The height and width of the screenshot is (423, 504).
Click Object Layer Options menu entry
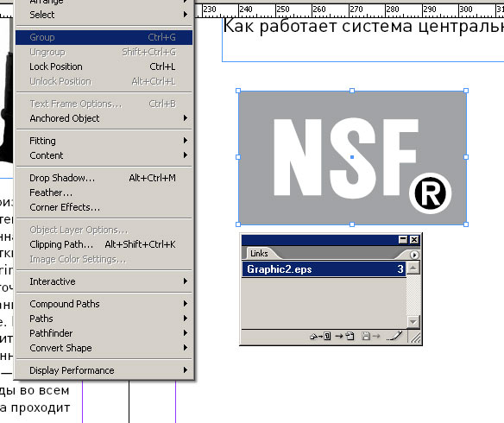[104, 230]
